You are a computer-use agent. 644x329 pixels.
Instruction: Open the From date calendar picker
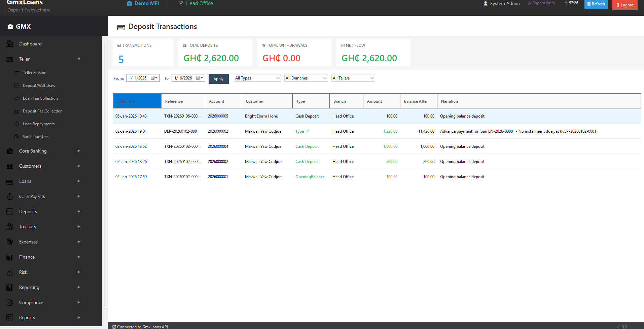(x=154, y=78)
